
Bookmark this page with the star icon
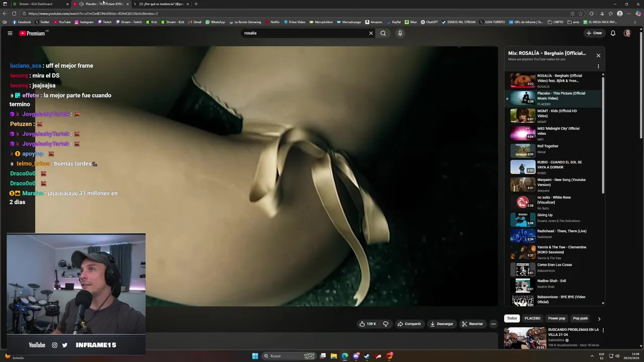pyautogui.click(x=581, y=14)
